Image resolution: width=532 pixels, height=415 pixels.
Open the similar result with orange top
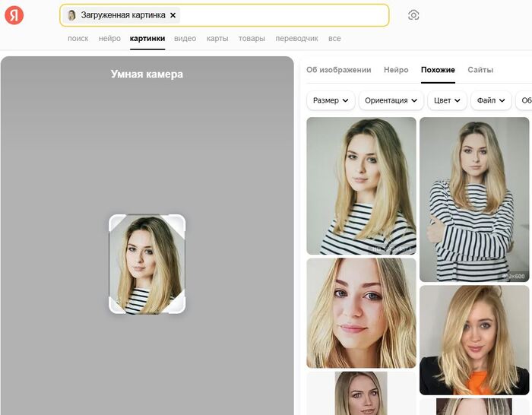pyautogui.click(x=474, y=340)
